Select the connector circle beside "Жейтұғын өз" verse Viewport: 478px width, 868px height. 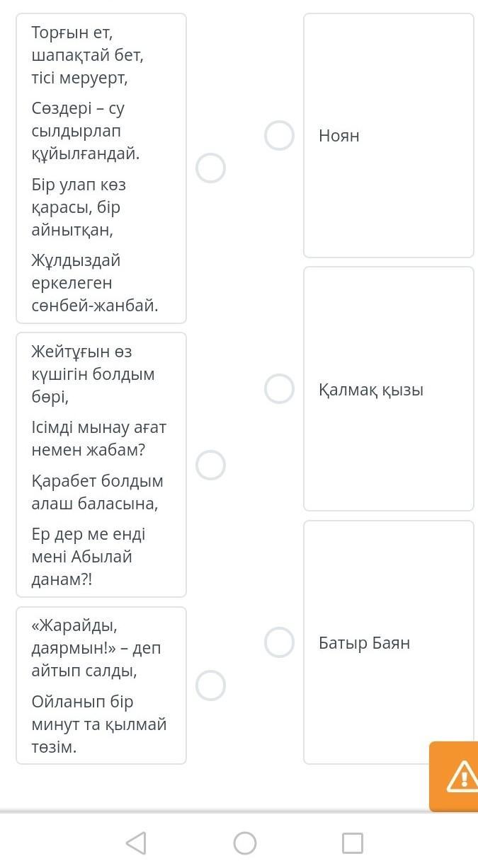pos(210,465)
